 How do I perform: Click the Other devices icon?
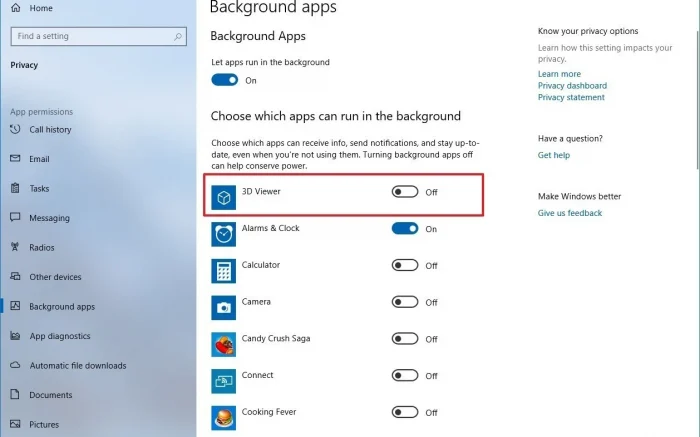[x=15, y=276]
